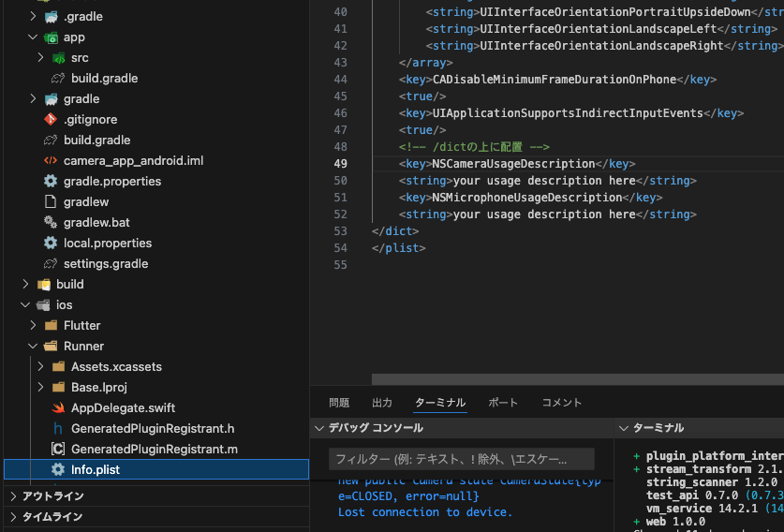
Task: Expand the build folder chevron
Action: click(25, 284)
